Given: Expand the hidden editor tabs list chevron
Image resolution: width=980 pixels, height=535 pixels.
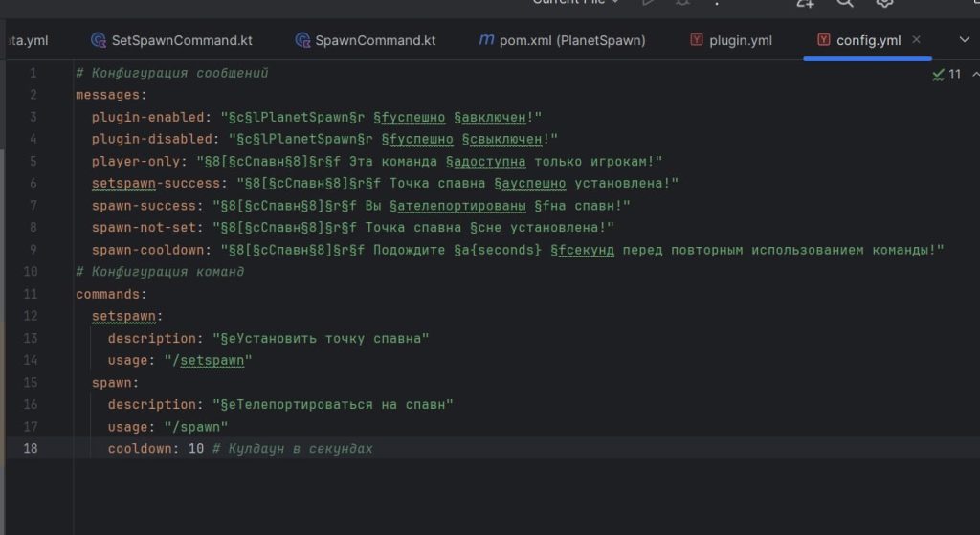Looking at the screenshot, I should click(x=965, y=40).
